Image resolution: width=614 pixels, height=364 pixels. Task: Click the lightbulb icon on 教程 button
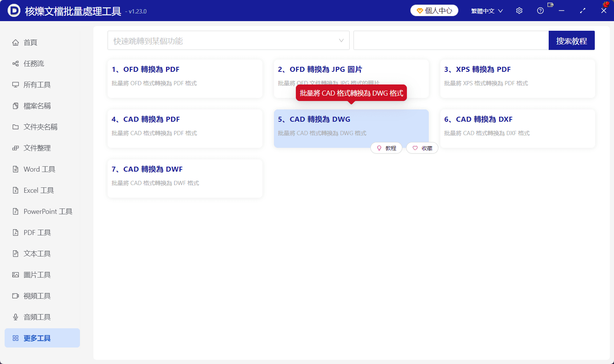(x=379, y=148)
